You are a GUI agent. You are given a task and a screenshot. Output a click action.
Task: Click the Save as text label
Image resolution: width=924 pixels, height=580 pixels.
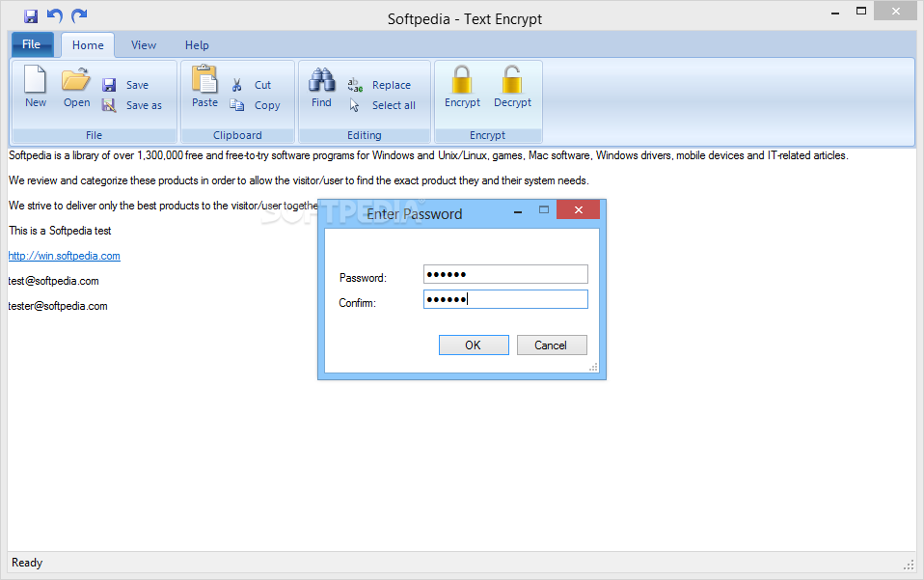coord(144,105)
